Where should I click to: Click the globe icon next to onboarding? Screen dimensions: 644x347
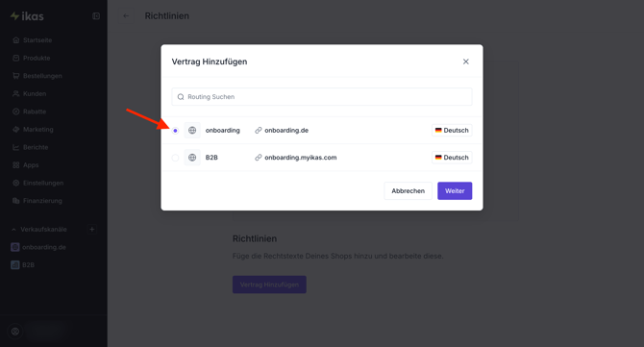(192, 130)
